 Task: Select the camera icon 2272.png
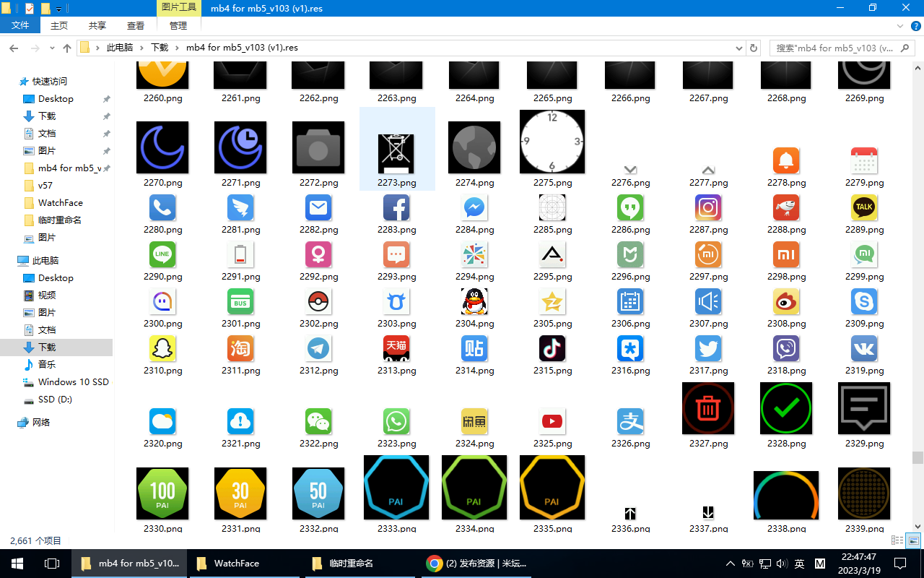318,147
